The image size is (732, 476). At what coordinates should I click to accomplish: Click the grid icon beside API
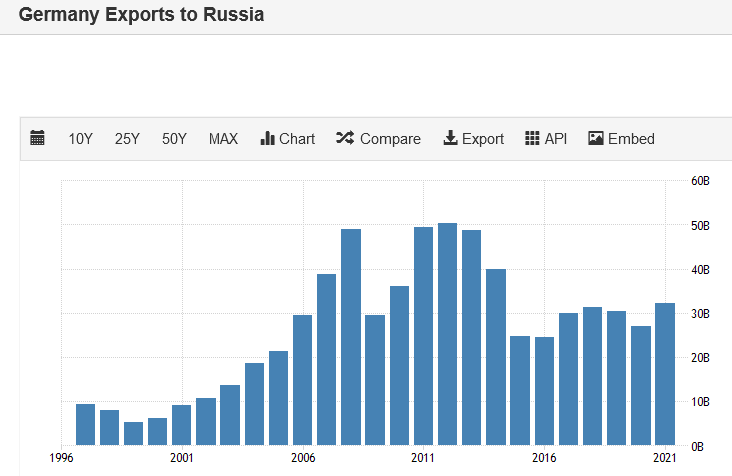532,138
